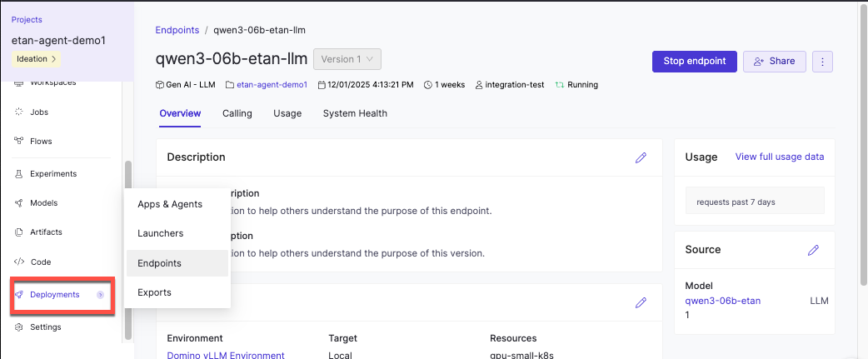This screenshot has width=868, height=359.
Task: Click the folder icon beside etan-agent-demo1
Action: coord(230,85)
